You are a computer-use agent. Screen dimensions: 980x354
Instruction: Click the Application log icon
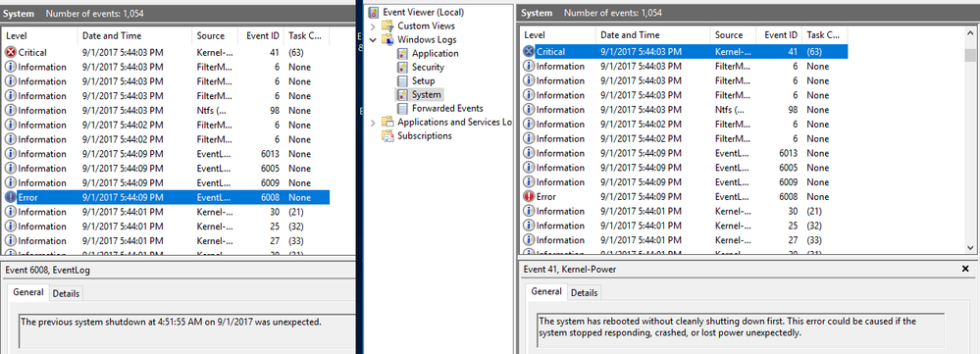402,53
